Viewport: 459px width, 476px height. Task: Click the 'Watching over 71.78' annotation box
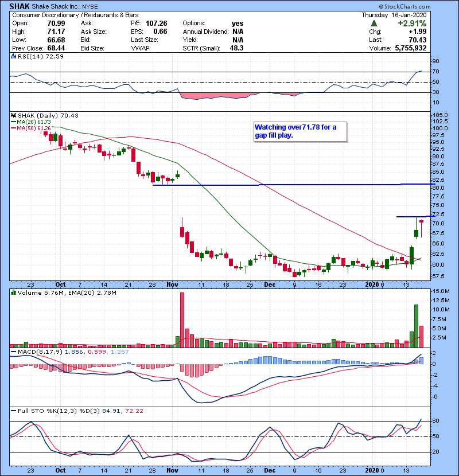pos(300,131)
